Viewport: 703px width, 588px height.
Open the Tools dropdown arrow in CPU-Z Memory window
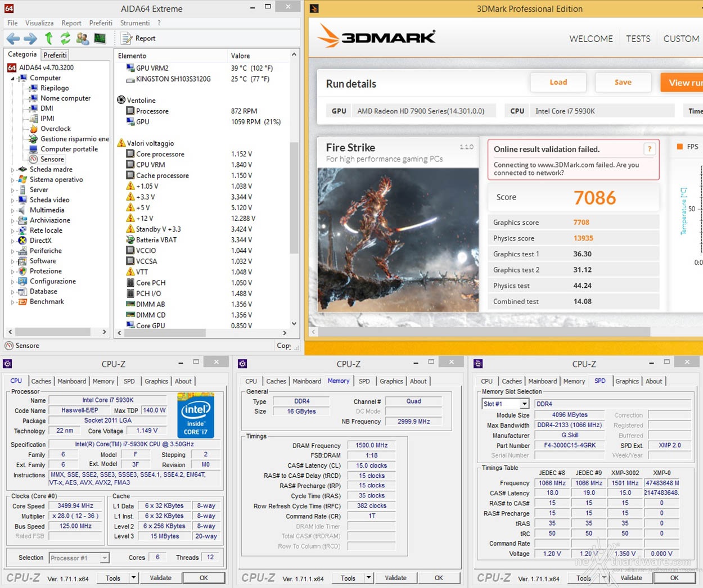pyautogui.click(x=368, y=577)
